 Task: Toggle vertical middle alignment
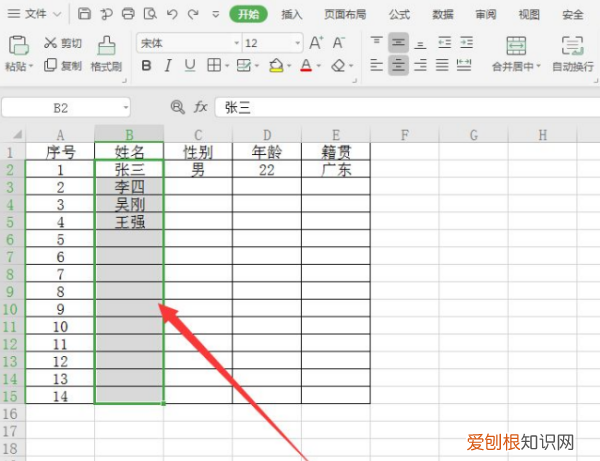pos(398,42)
